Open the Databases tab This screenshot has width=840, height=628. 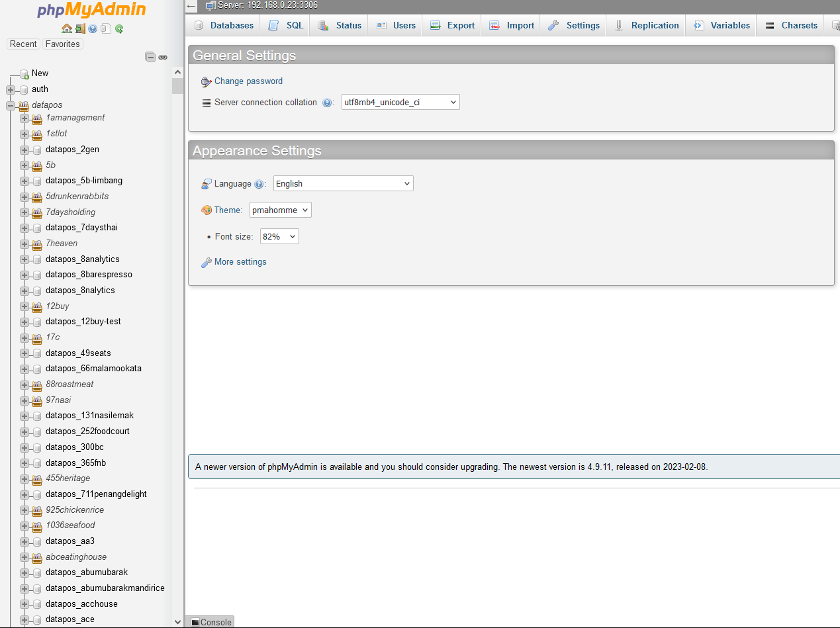pyautogui.click(x=224, y=25)
